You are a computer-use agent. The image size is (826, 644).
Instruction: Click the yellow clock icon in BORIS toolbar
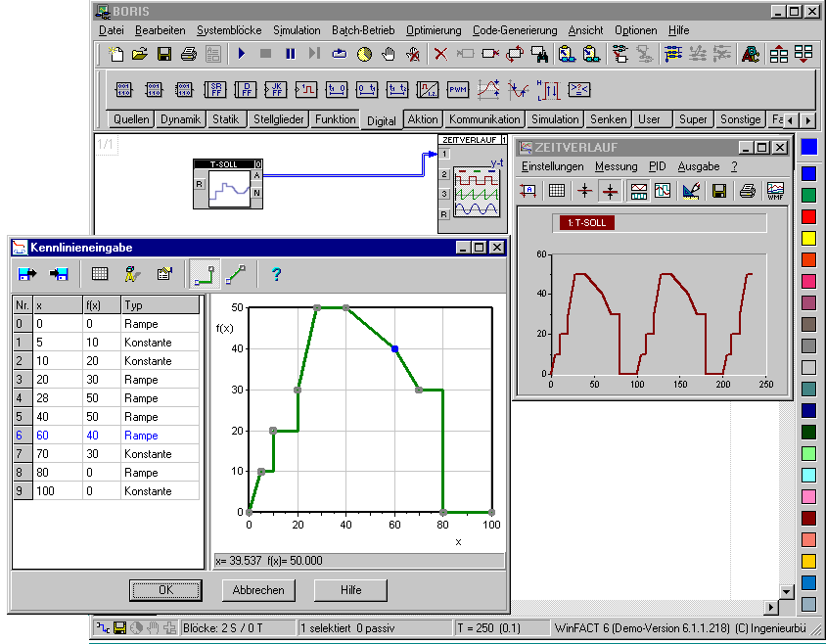pyautogui.click(x=364, y=54)
